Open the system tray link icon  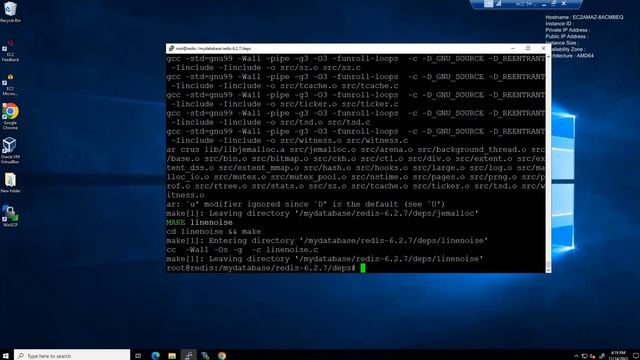pos(602,356)
